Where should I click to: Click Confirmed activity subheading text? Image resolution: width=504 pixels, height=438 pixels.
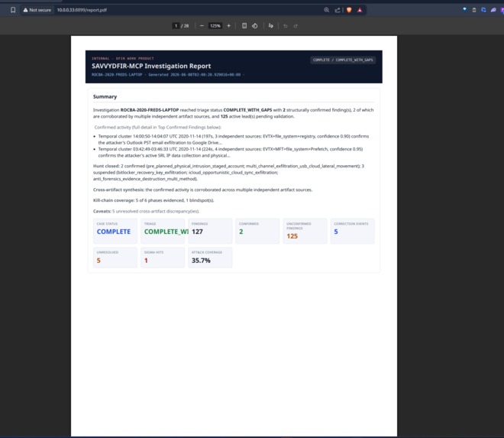[158, 128]
